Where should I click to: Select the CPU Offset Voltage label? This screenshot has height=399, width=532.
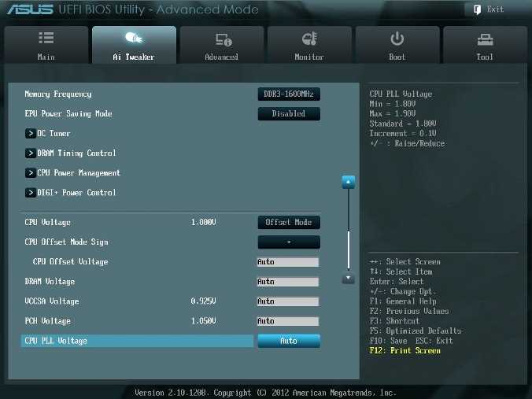click(x=71, y=261)
